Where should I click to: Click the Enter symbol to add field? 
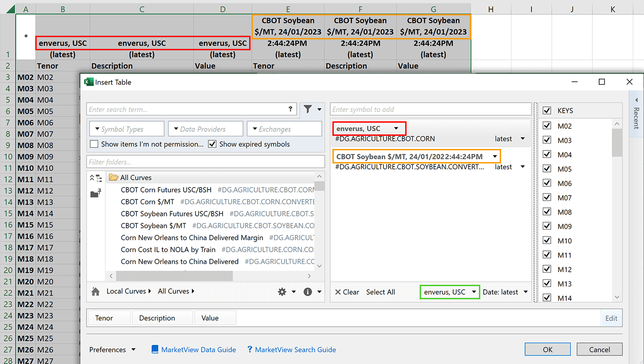click(431, 109)
